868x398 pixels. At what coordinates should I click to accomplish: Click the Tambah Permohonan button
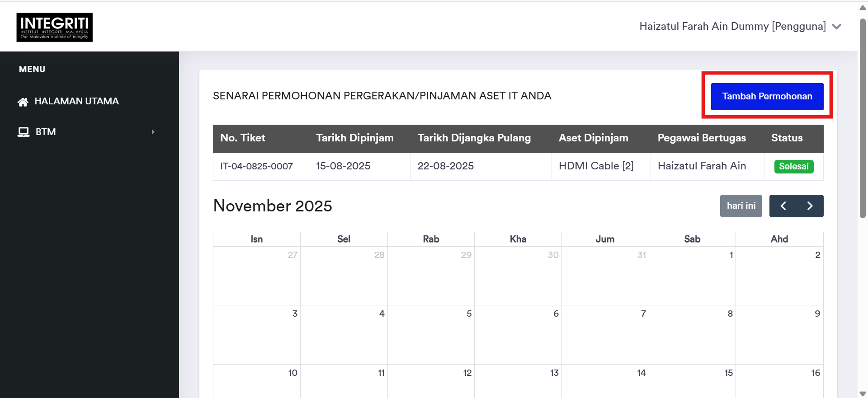point(767,96)
